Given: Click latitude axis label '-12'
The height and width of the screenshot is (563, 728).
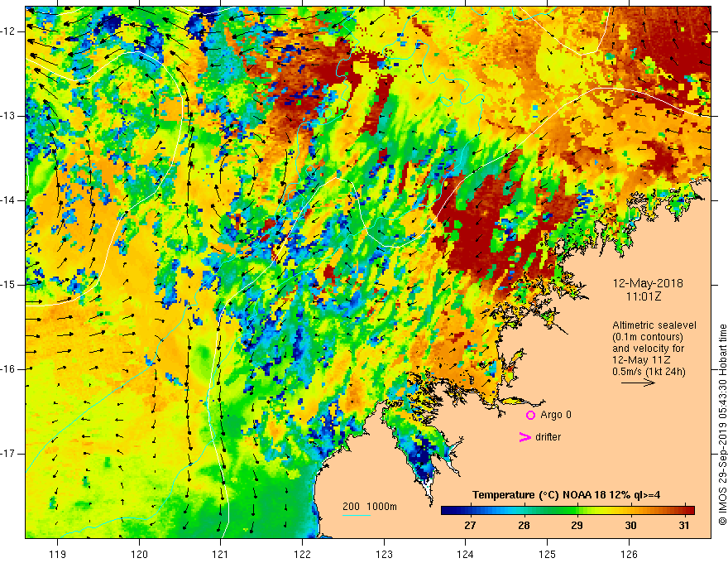Looking at the screenshot, I should pos(9,31).
